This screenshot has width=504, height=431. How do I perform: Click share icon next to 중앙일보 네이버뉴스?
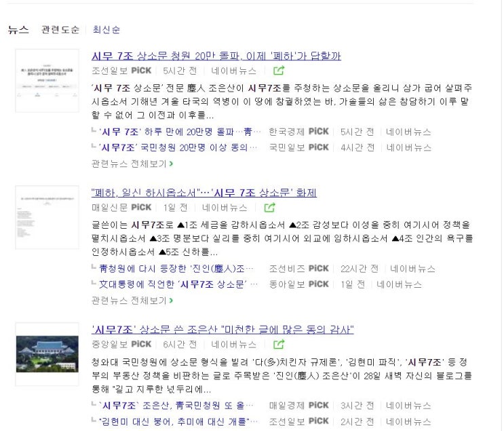pos(279,345)
